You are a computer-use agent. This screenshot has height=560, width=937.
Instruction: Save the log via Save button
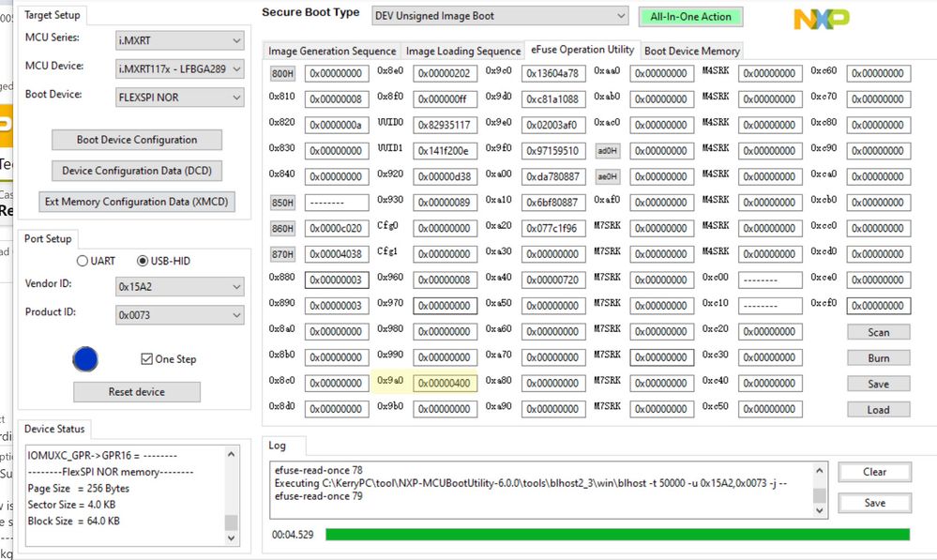875,503
